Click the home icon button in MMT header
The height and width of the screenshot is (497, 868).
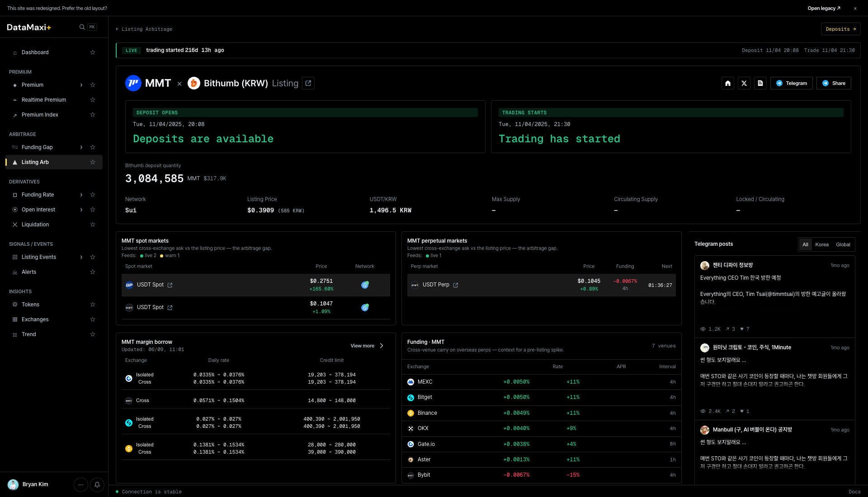click(728, 83)
